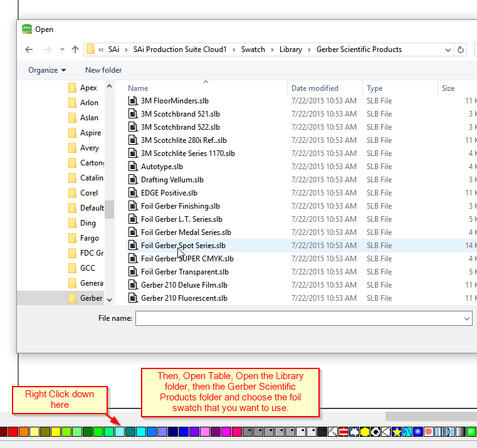Pick the orange color swatch
477x448 pixels.
click(24, 432)
